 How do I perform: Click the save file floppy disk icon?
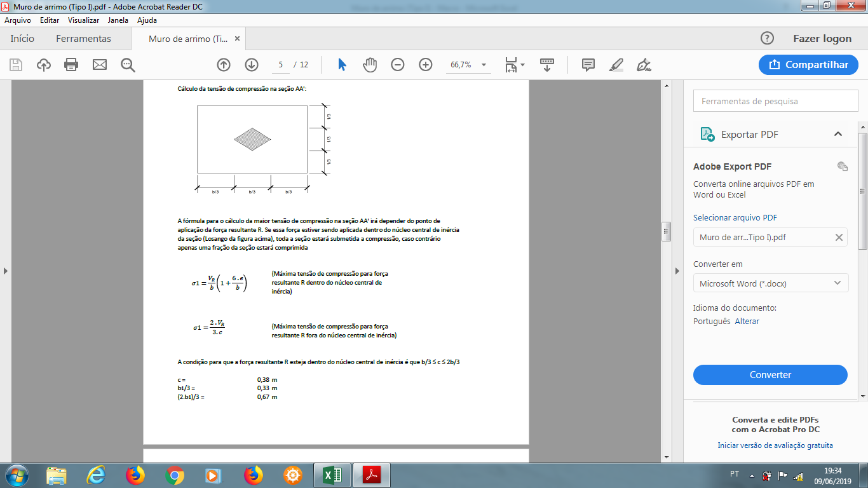(16, 65)
